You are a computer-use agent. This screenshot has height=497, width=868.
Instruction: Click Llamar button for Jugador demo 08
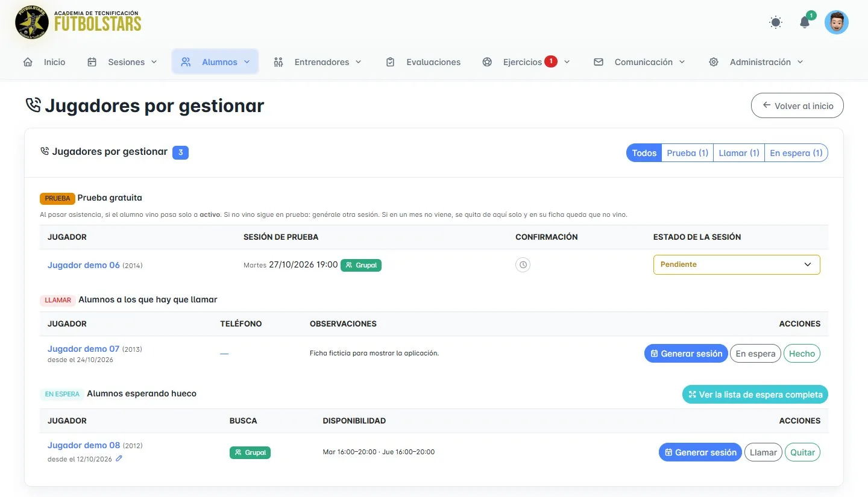coord(763,452)
